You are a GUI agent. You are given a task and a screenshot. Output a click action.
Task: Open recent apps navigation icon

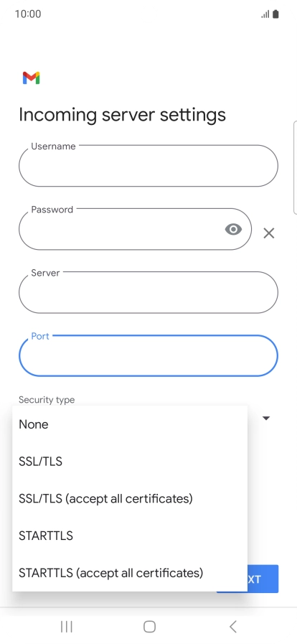click(67, 626)
